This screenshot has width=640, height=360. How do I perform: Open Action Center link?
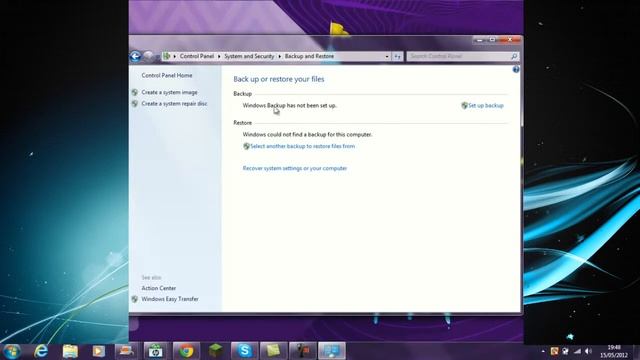click(x=159, y=288)
